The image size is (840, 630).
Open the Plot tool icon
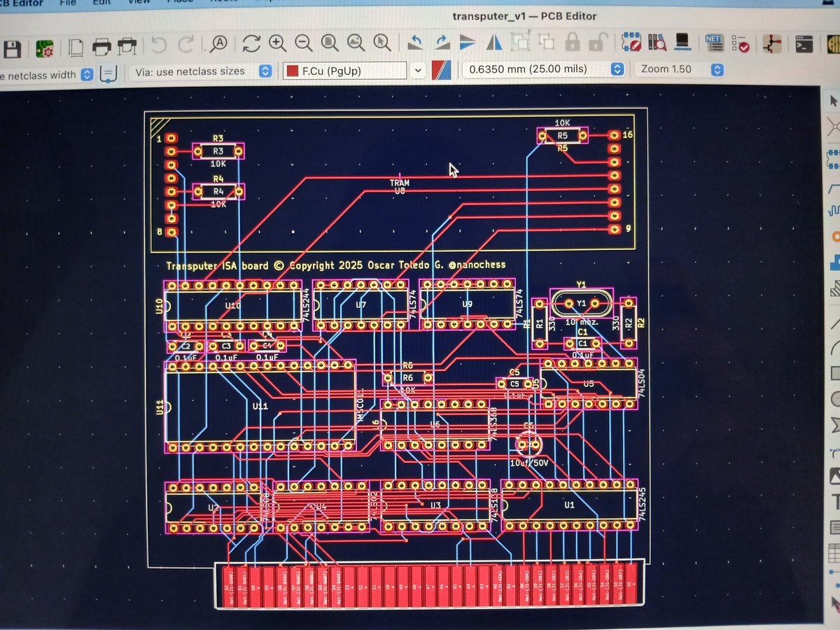[127, 46]
